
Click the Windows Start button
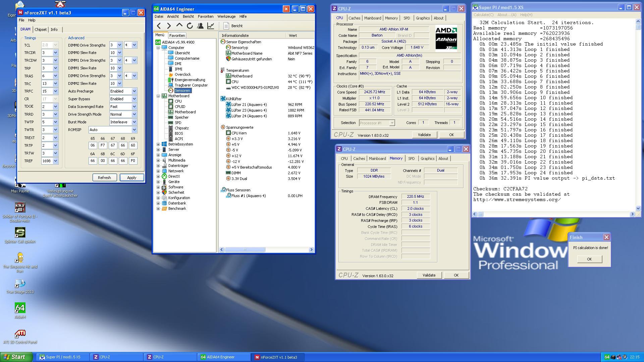pos(16,357)
